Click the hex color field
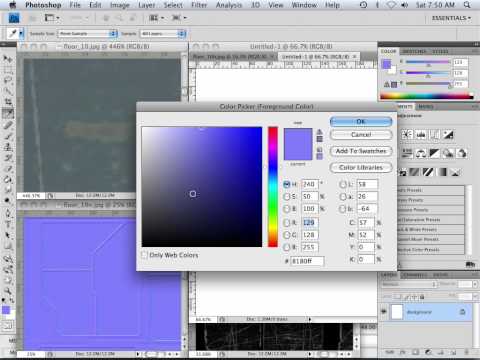The width and height of the screenshot is (480, 360). click(x=307, y=261)
